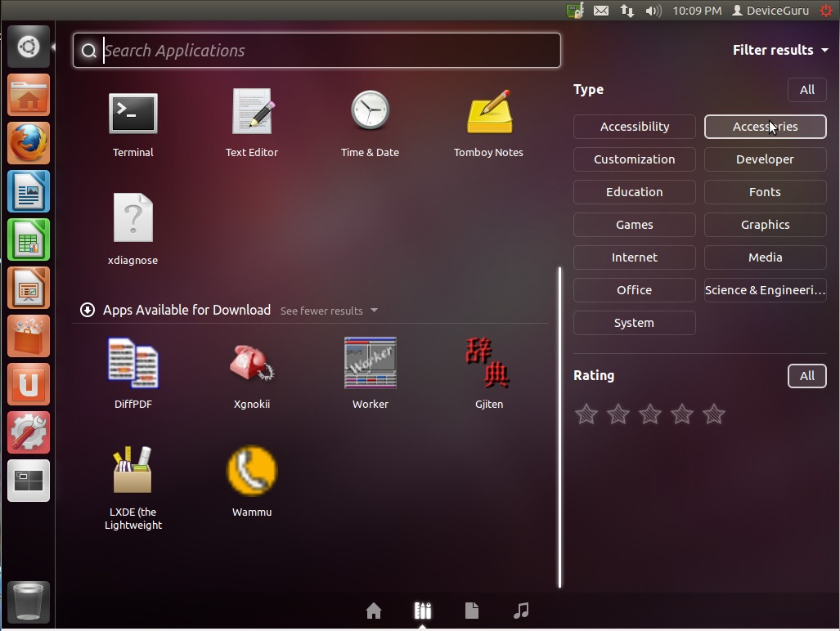Screen dimensions: 840x631
Task: Toggle the Accessibility type filter
Action: [634, 127]
